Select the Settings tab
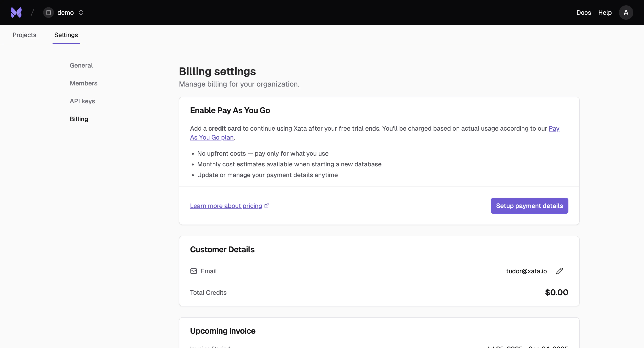The height and width of the screenshot is (348, 644). pos(66,35)
